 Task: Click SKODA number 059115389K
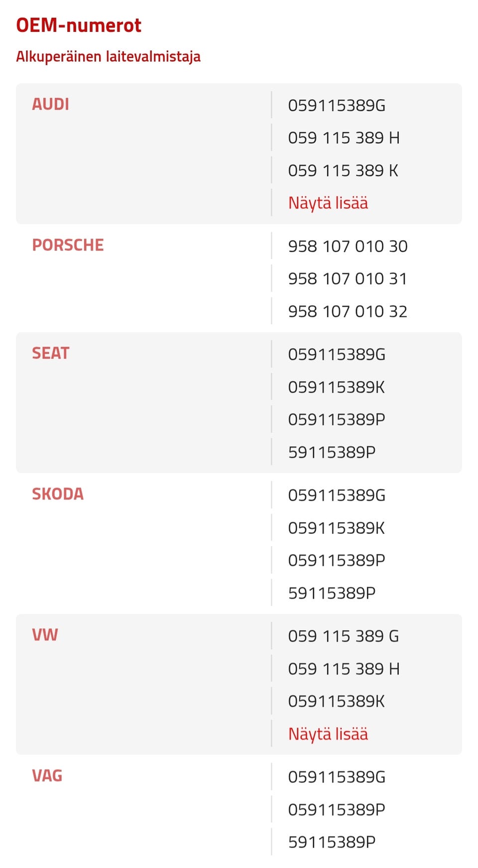(337, 528)
